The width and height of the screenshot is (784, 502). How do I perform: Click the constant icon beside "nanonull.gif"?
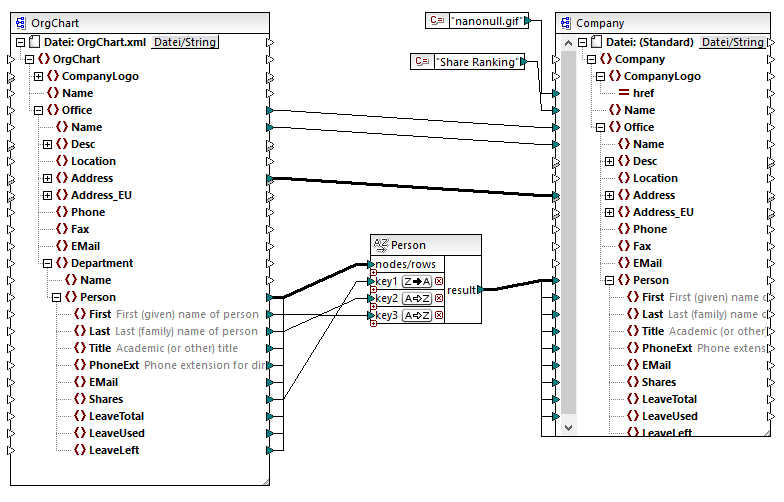pyautogui.click(x=436, y=21)
